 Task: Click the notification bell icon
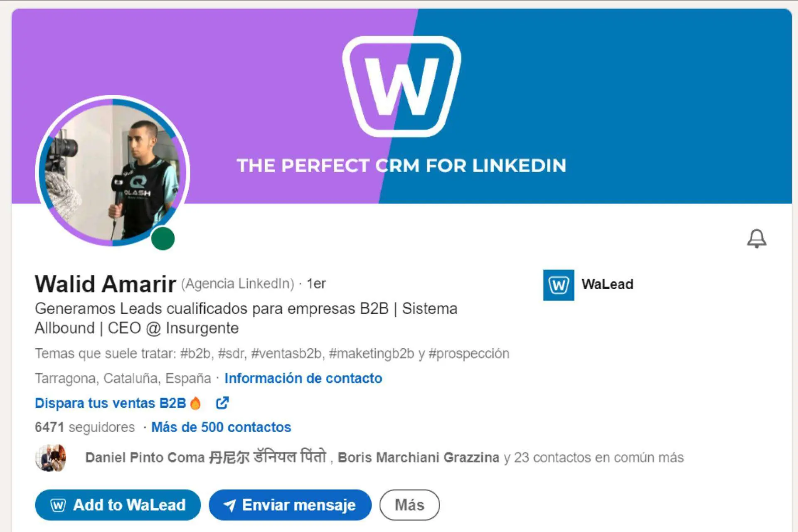coord(756,239)
